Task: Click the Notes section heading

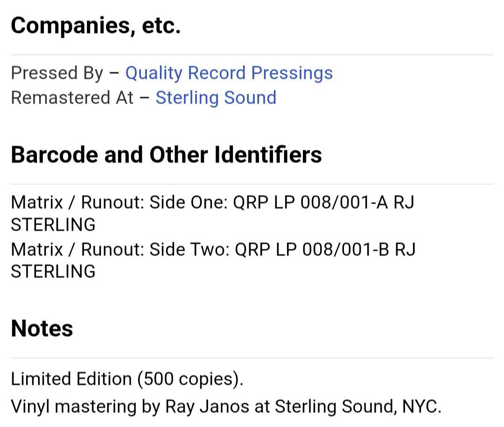Action: pyautogui.click(x=42, y=328)
